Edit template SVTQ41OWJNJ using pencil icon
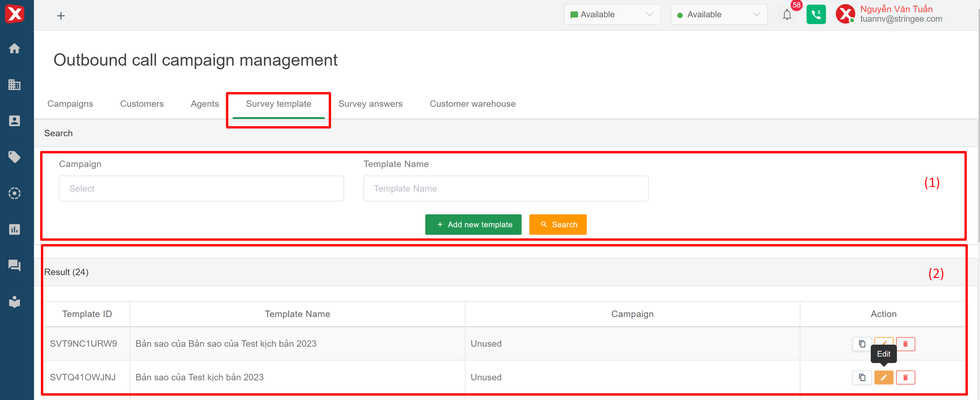This screenshot has height=400, width=980. (x=883, y=377)
